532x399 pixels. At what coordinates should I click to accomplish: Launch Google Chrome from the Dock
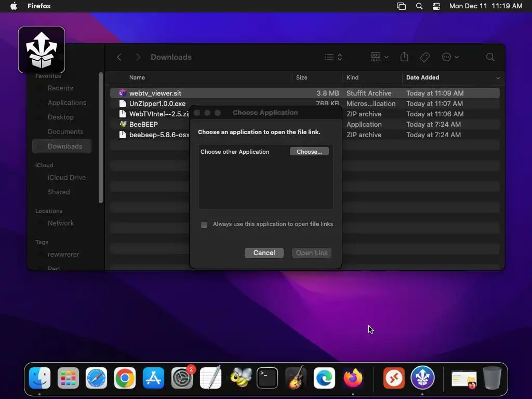125,378
